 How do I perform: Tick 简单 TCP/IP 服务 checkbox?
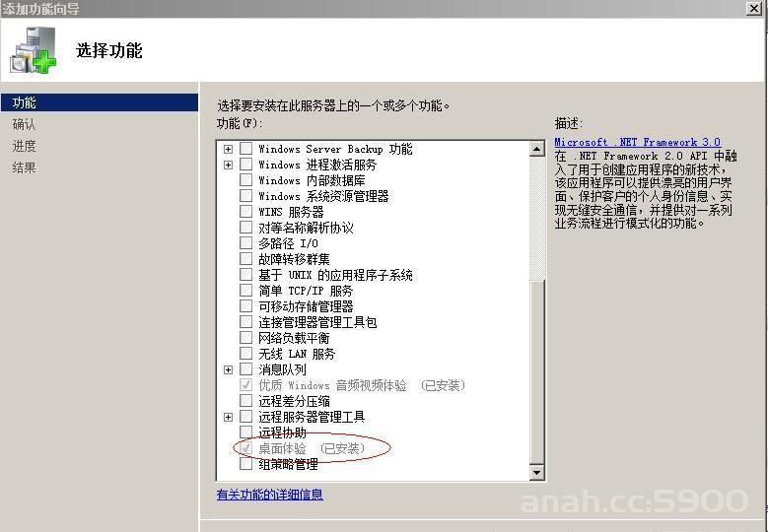tap(245, 291)
